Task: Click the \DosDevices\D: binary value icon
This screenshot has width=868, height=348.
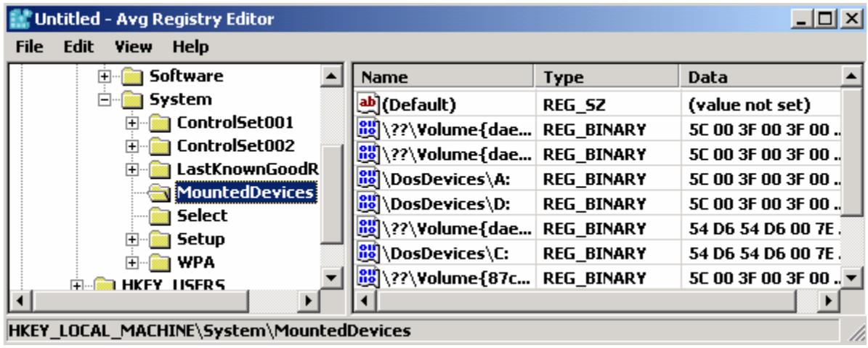Action: pos(368,204)
